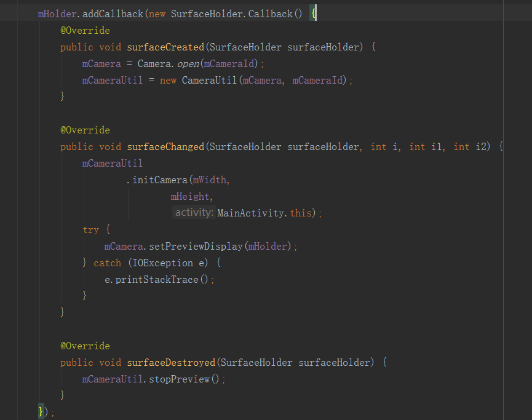
Task: Click the @Override annotation above surfaceDestroyed
Action: pos(84,346)
